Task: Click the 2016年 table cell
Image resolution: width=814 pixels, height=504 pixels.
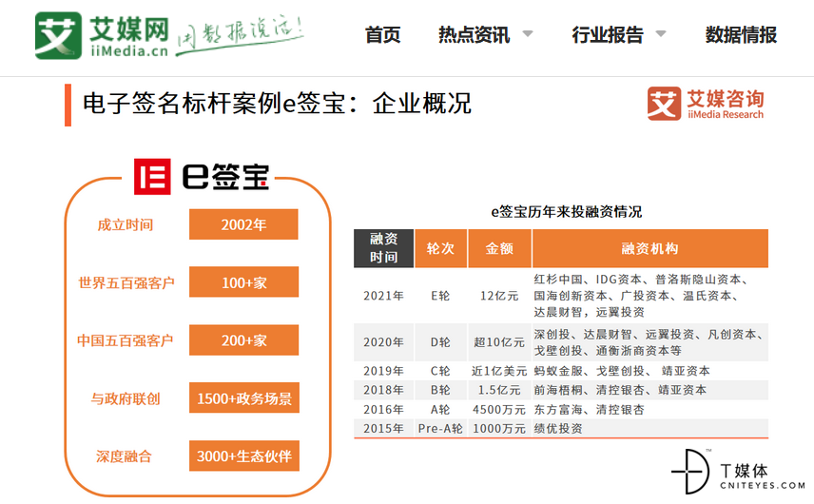Action: (383, 410)
